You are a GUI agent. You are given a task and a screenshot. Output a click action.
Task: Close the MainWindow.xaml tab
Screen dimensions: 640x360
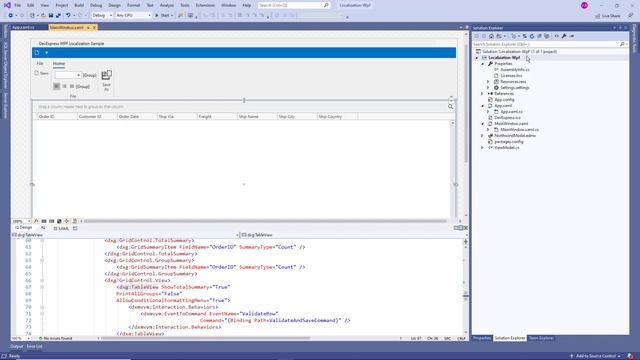pyautogui.click(x=94, y=28)
